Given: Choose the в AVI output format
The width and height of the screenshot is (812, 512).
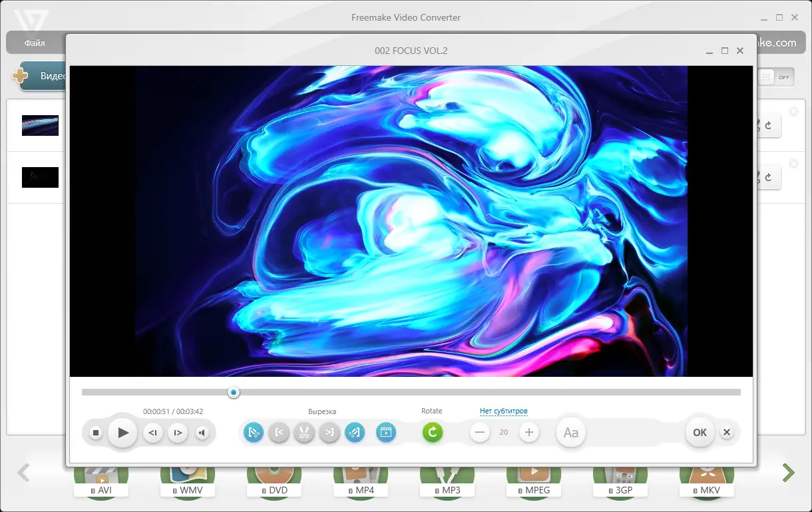Looking at the screenshot, I should pos(101,483).
